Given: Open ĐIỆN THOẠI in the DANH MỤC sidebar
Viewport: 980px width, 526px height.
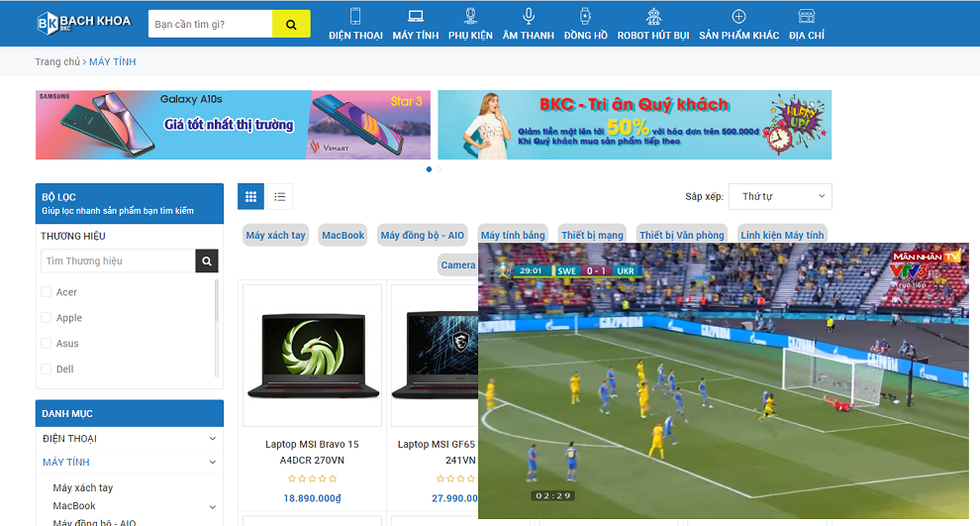Looking at the screenshot, I should coord(70,439).
